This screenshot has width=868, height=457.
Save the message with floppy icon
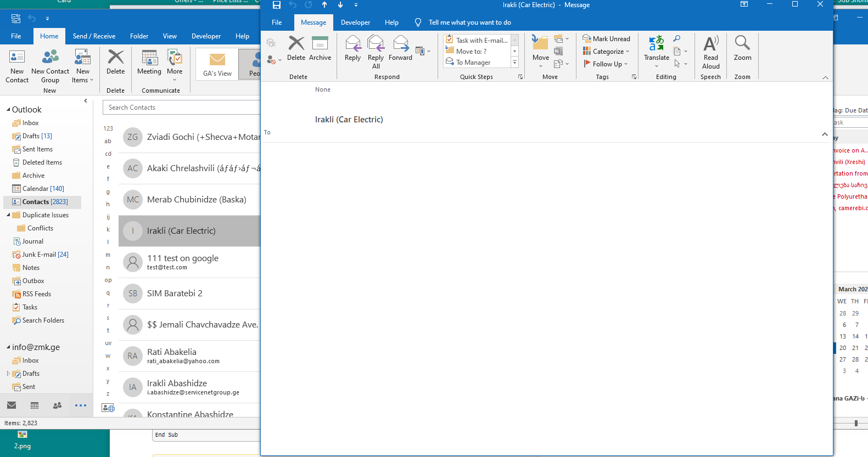pos(277,5)
